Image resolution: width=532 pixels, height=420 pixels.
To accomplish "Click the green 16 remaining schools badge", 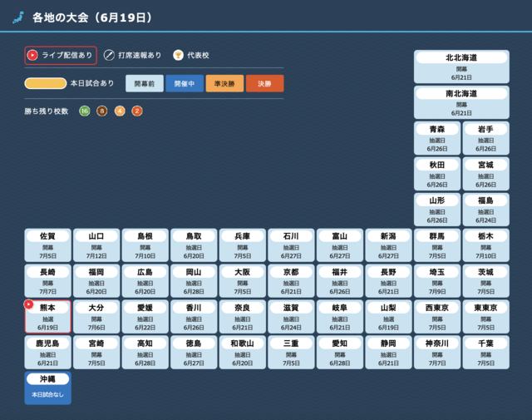I will (84, 111).
